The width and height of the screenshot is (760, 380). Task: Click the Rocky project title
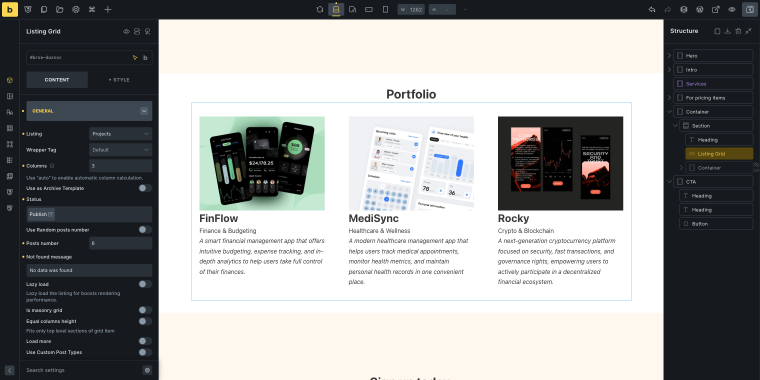click(513, 219)
